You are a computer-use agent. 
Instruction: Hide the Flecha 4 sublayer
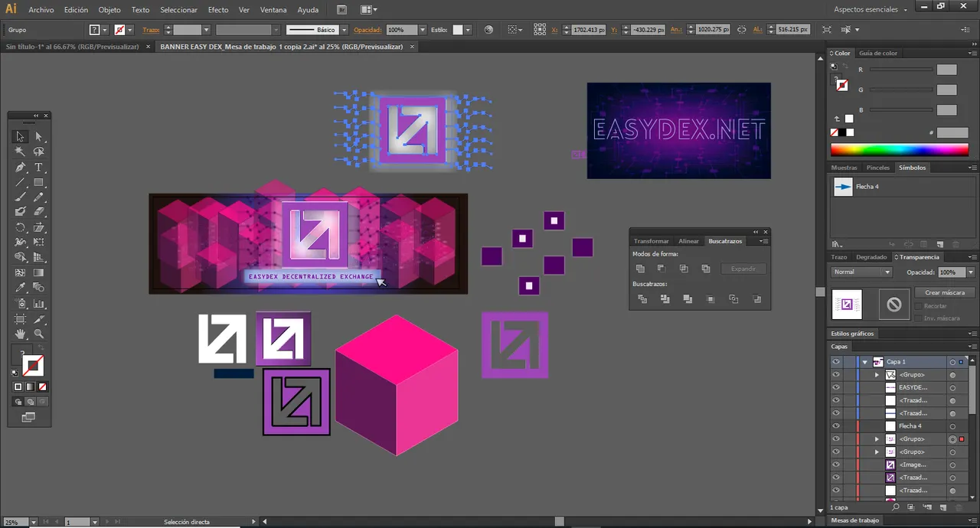(836, 426)
